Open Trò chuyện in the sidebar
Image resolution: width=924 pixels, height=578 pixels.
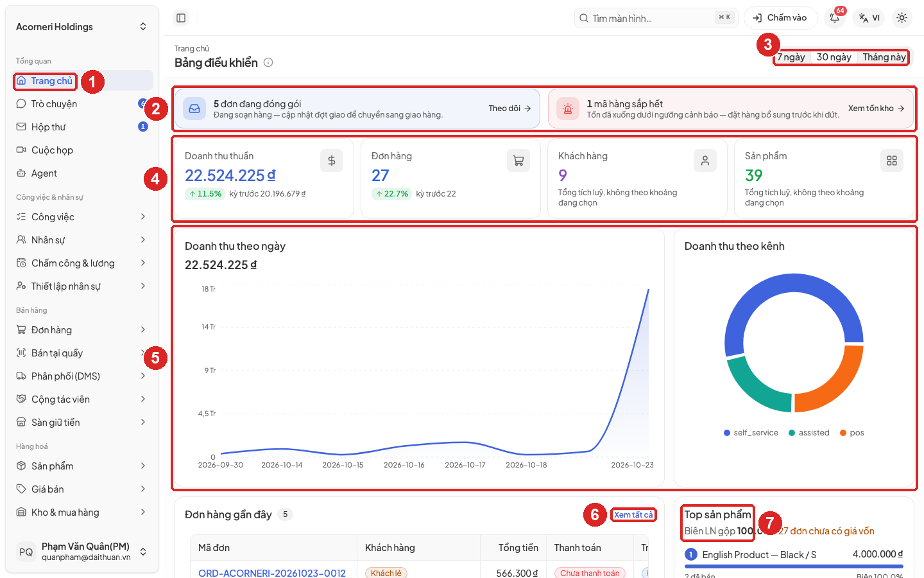pyautogui.click(x=82, y=103)
